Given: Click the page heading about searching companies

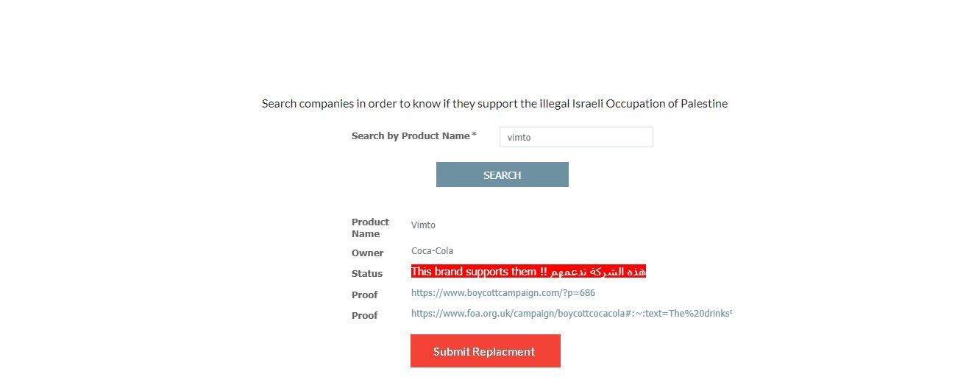Looking at the screenshot, I should (x=494, y=104).
